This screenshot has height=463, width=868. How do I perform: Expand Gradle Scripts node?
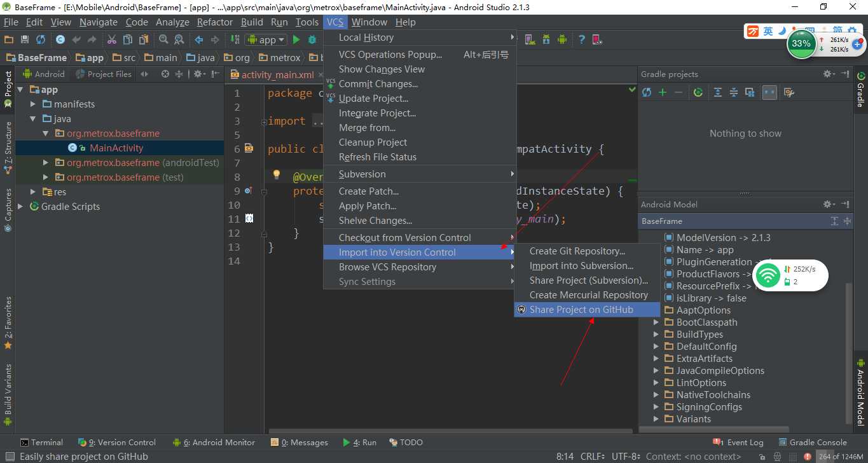[x=20, y=206]
